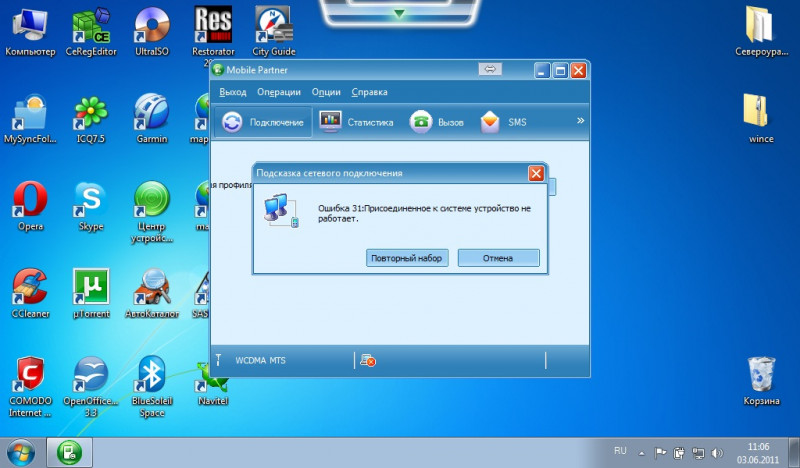The height and width of the screenshot is (468, 800).
Task: Click the Повторный набор redial button
Action: tap(406, 258)
